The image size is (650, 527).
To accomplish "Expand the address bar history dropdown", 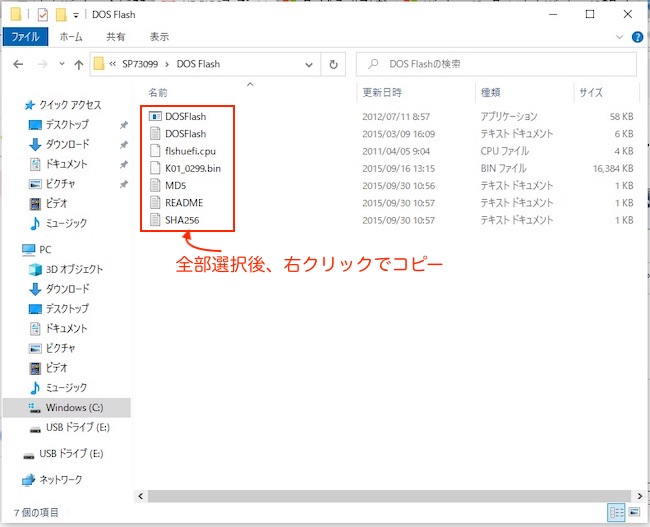I will [309, 65].
